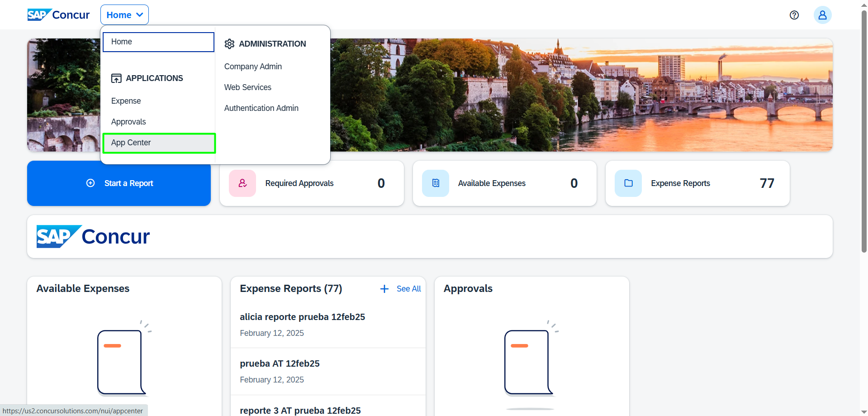Open the user profile icon
Screen dimensions: 868x416
coord(822,15)
